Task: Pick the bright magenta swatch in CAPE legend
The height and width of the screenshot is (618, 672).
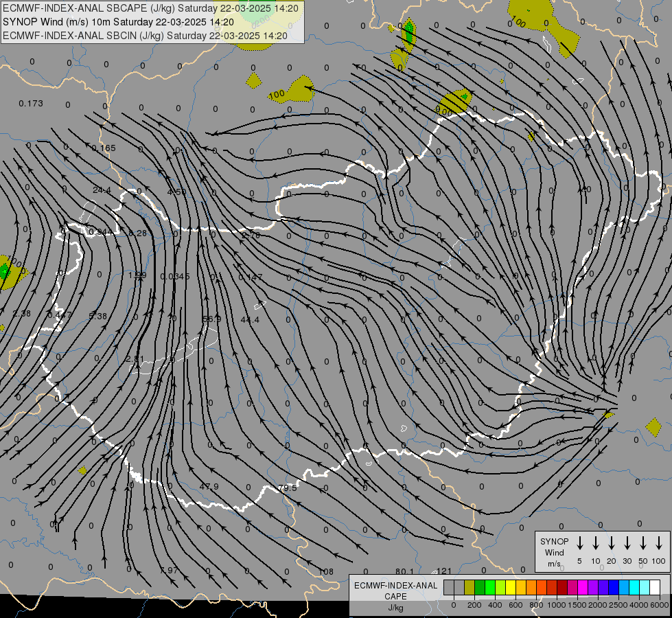Action: pyautogui.click(x=583, y=588)
